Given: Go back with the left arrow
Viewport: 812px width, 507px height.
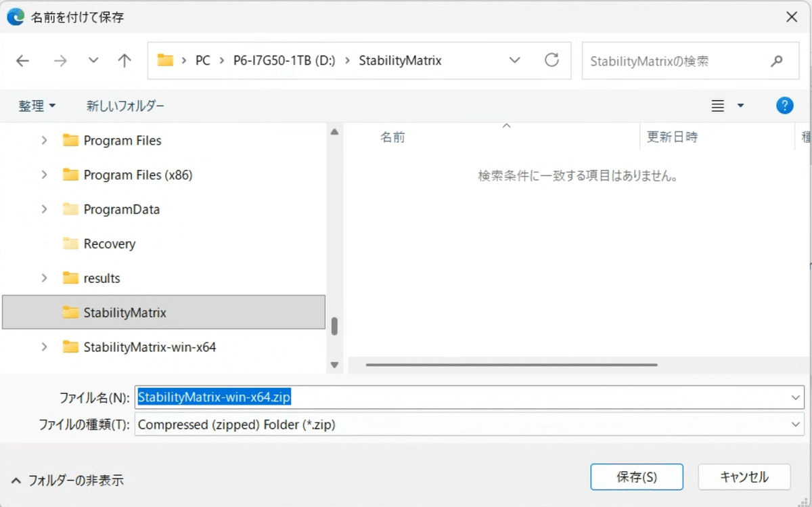Looking at the screenshot, I should [x=23, y=61].
